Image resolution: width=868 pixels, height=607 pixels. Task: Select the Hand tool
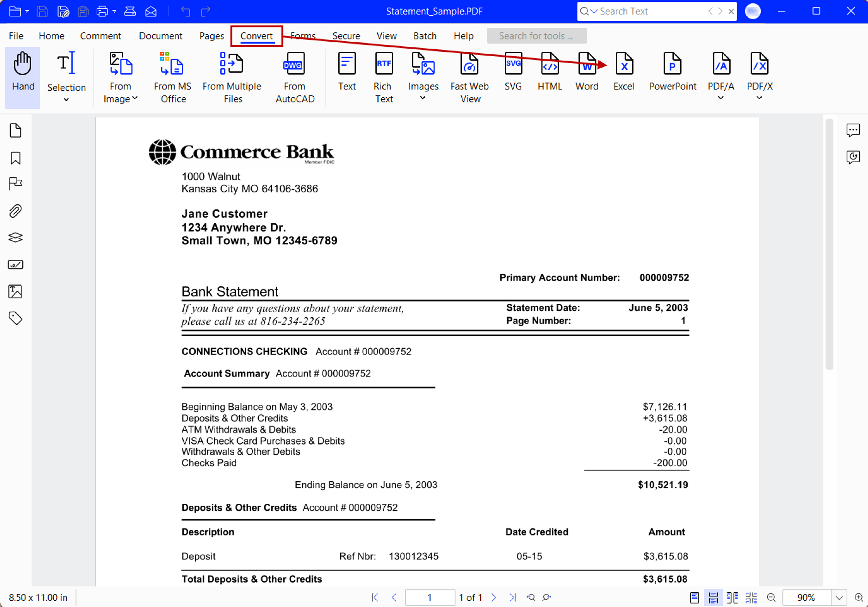tap(23, 77)
